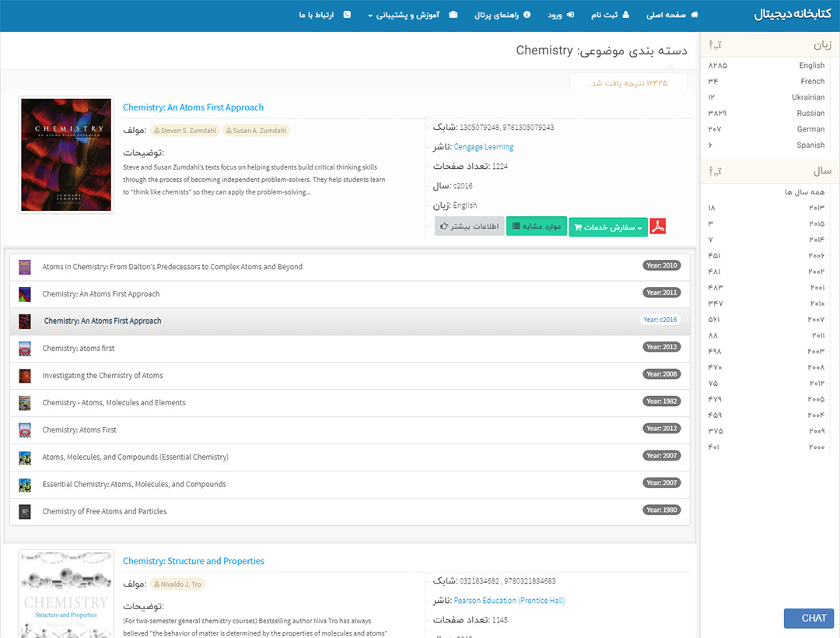
Task: Click the Structure and Properties book cover
Action: pos(66,594)
